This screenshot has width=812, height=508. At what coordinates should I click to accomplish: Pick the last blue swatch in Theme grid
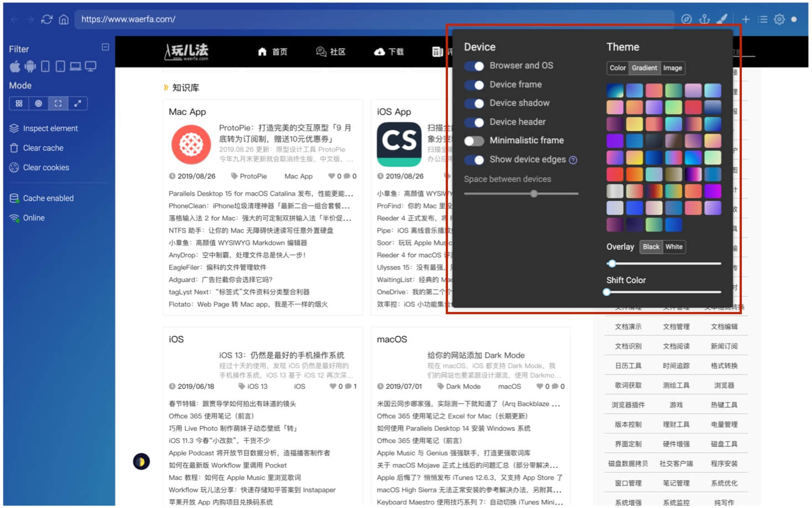(x=673, y=225)
